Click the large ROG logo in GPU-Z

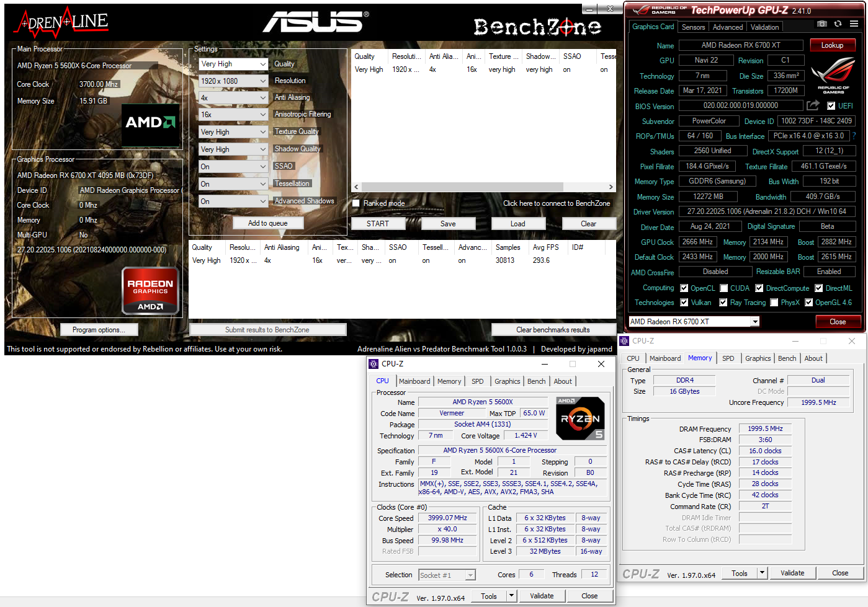pyautogui.click(x=833, y=75)
